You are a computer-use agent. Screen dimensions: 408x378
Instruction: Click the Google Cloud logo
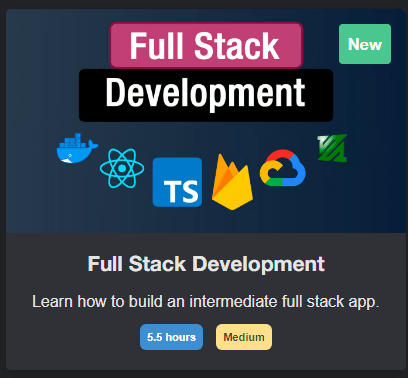coord(283,168)
